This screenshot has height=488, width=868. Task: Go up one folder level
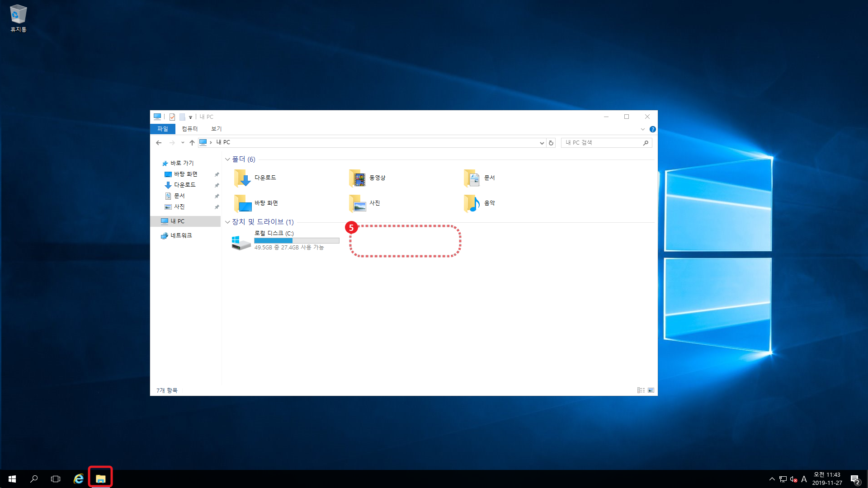tap(192, 143)
